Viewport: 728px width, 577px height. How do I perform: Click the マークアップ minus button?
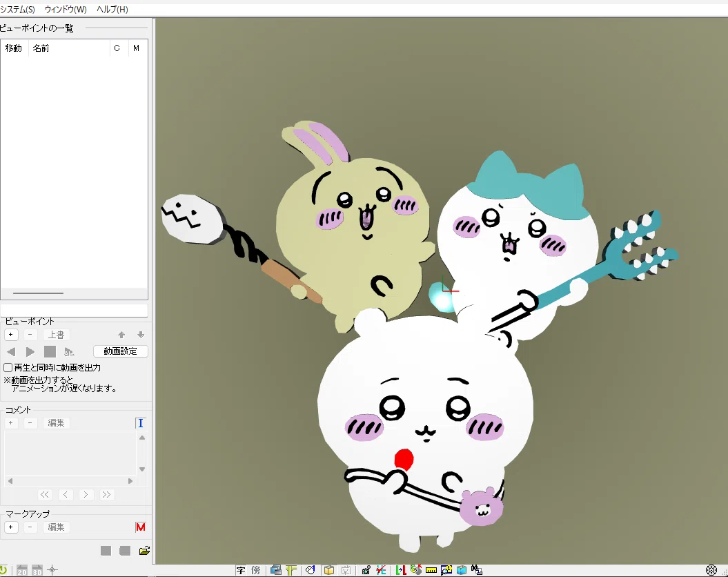click(30, 527)
